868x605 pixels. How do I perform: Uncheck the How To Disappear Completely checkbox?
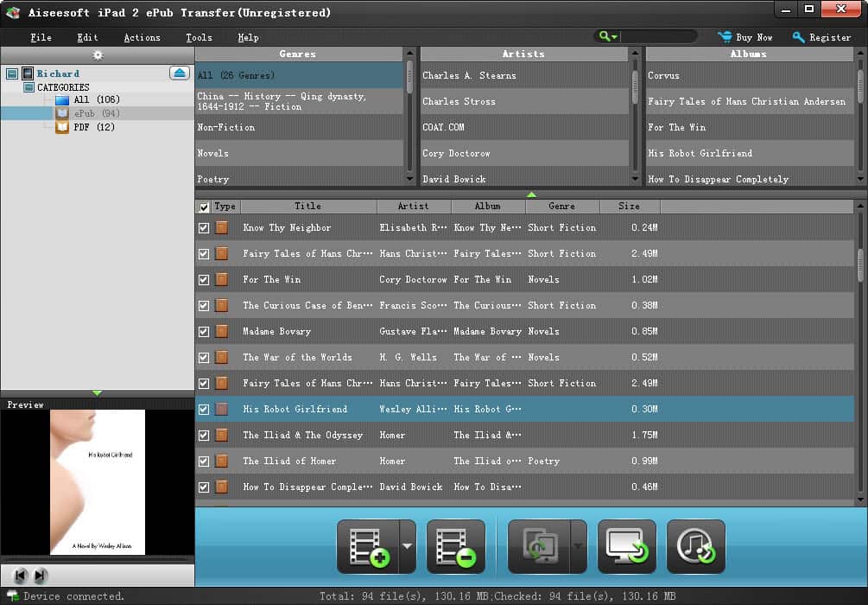click(x=204, y=487)
